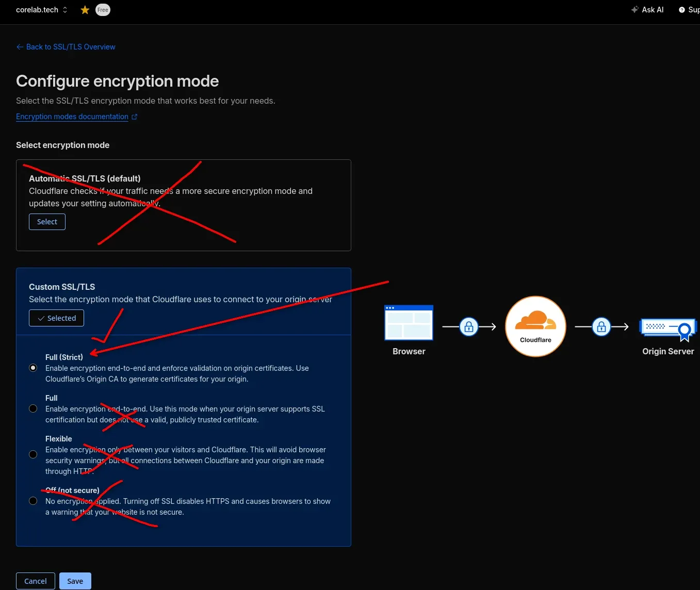Choose the Flexible encryption radio option
The image size is (700, 590).
click(x=33, y=454)
